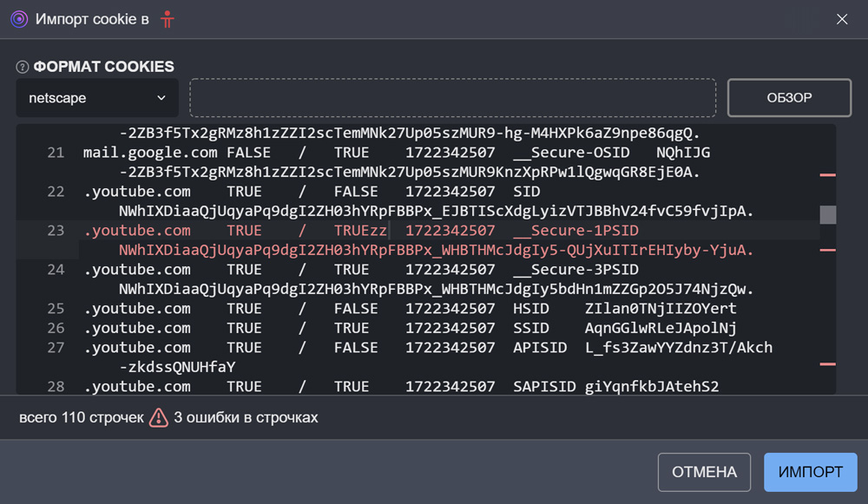The image size is (868, 504).
Task: Click the editor scrollbar thumb
Action: tap(827, 214)
